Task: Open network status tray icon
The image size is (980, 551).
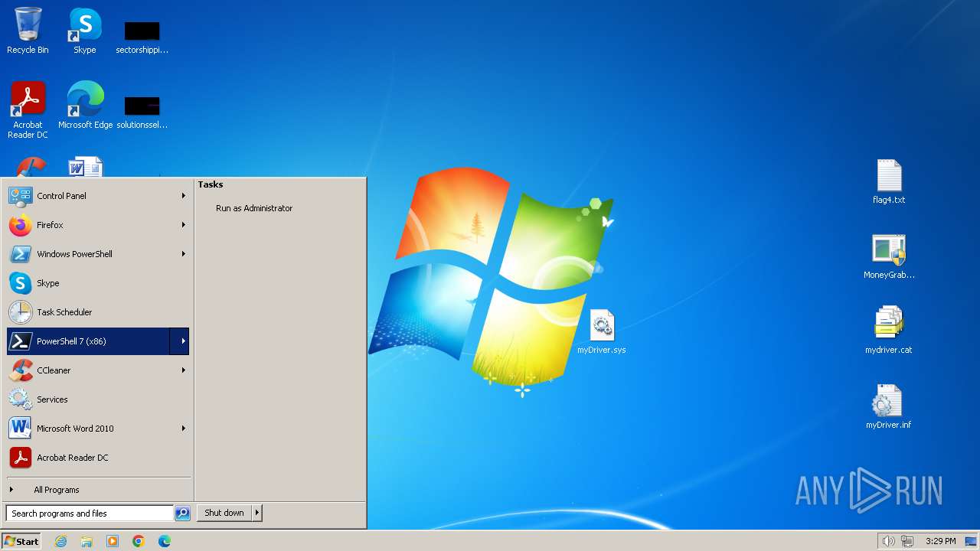Action: click(907, 541)
